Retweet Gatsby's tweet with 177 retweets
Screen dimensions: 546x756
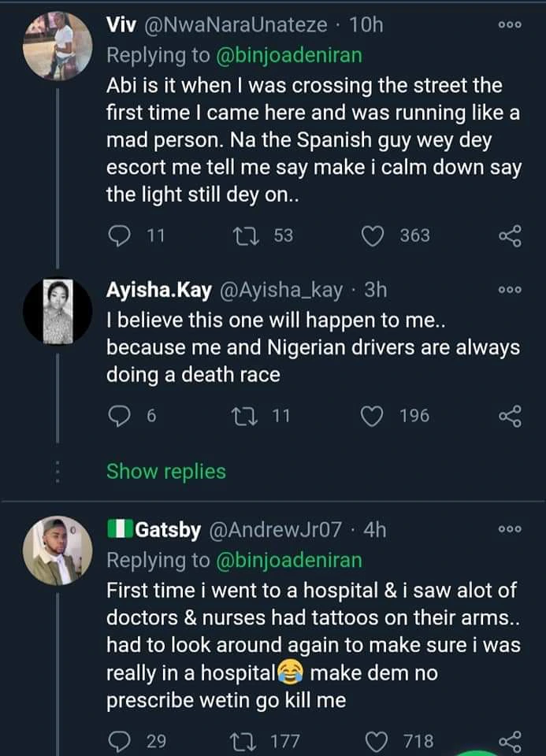click(x=255, y=740)
